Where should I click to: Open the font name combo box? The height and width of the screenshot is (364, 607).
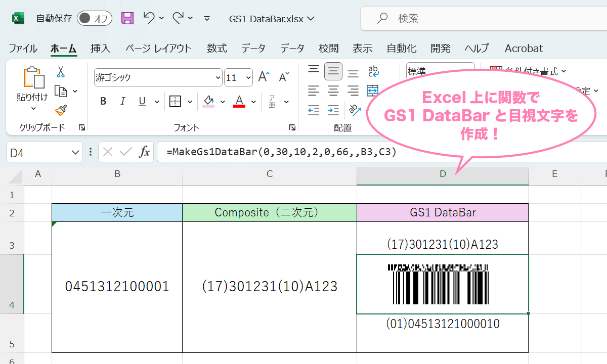point(158,77)
